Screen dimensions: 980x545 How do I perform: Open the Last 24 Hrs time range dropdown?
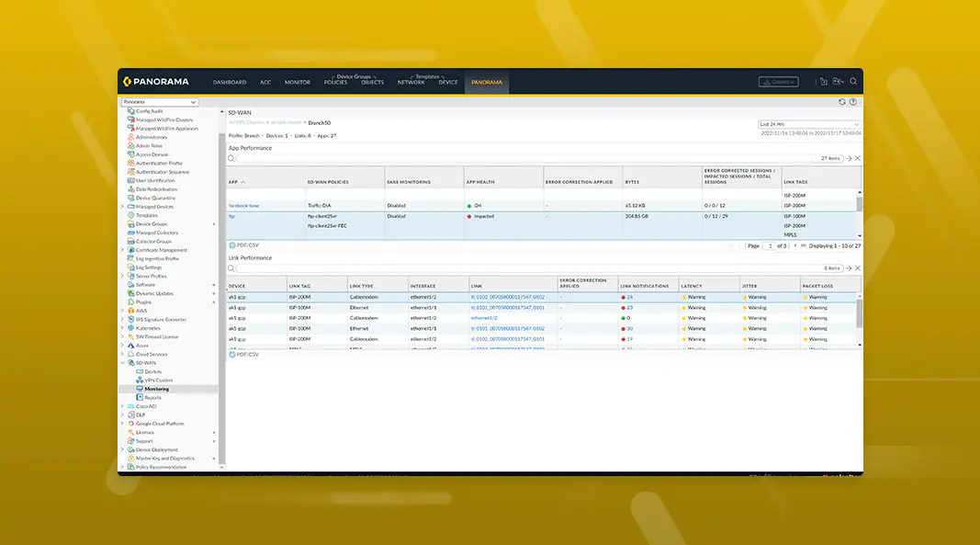point(808,124)
